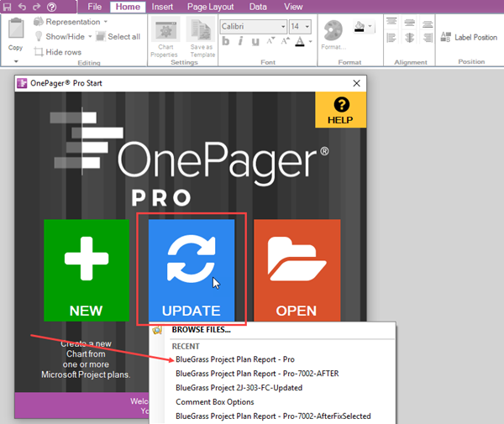Click the align middle vertical icon

click(x=410, y=23)
